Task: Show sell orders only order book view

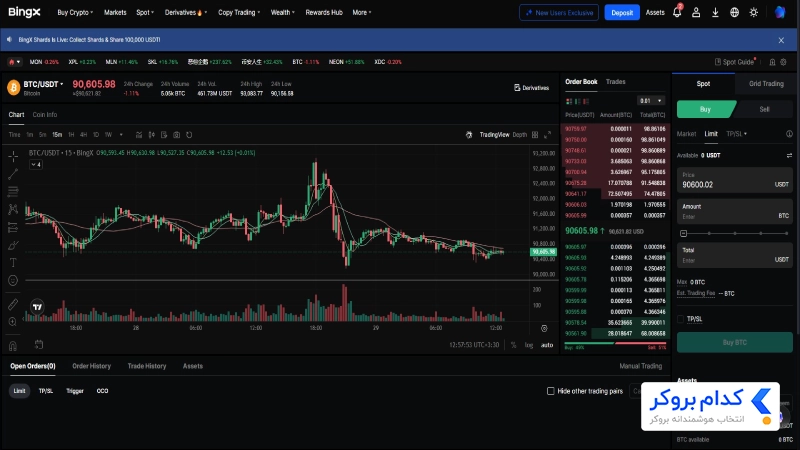Action: click(x=586, y=101)
